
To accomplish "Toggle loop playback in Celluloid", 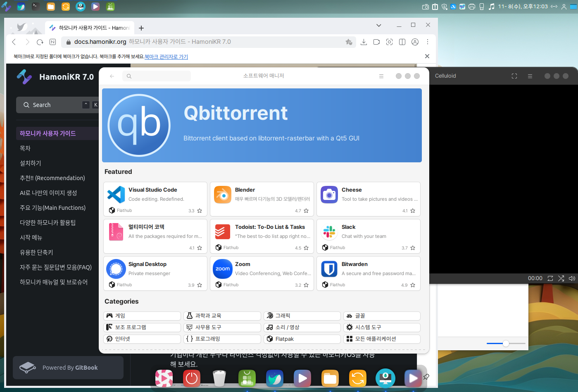I will click(x=550, y=278).
